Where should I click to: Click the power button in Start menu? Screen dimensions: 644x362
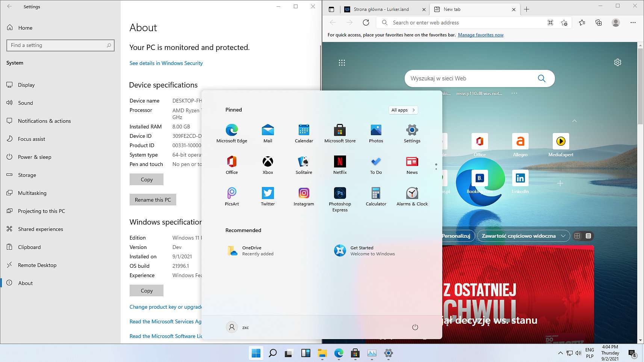click(415, 327)
